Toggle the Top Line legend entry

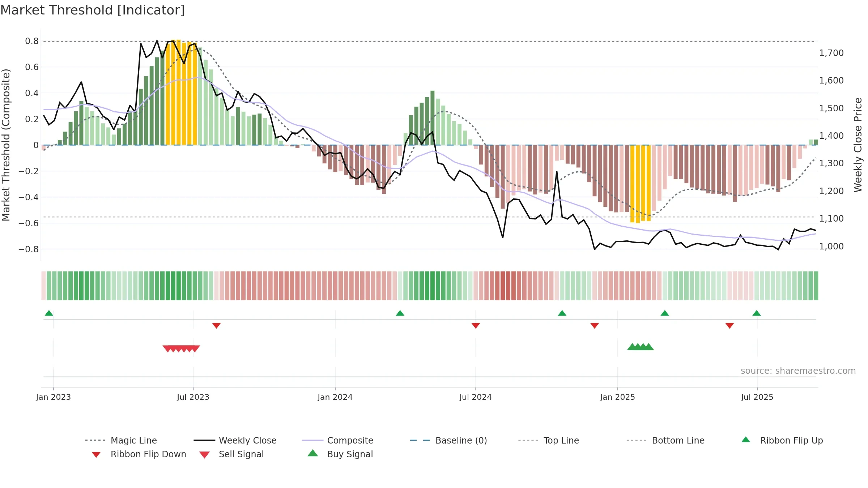pos(548,440)
